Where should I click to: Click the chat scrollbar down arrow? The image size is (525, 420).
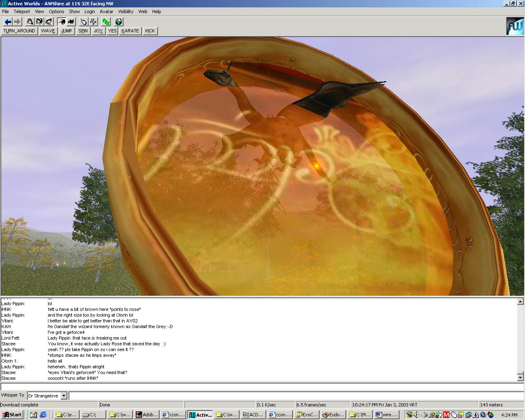point(520,377)
